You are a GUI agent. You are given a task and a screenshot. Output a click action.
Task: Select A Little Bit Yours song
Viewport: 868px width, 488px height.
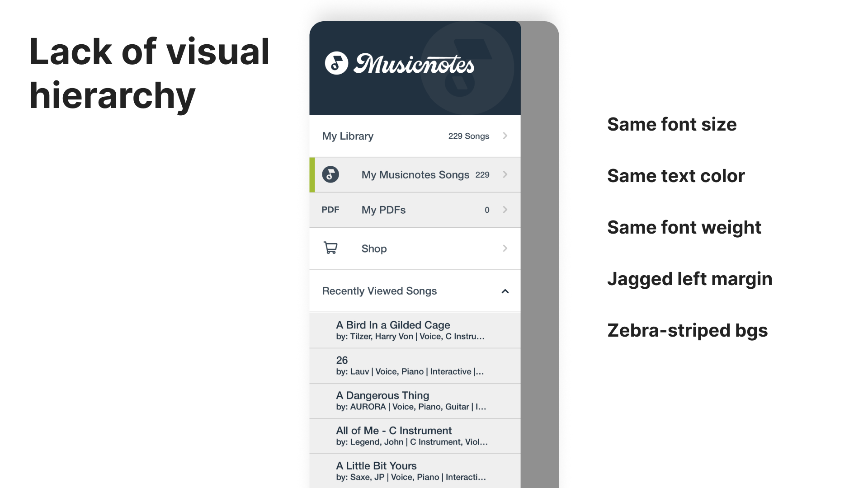coord(376,466)
